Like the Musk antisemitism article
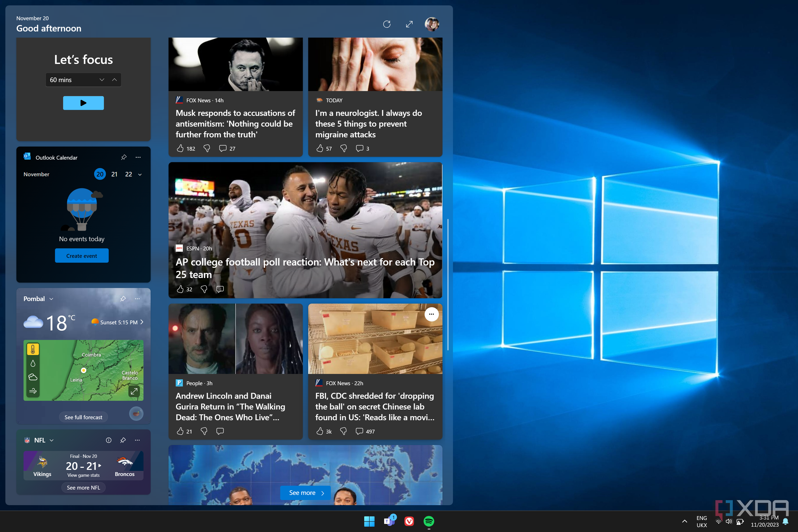Screen dimensions: 798x532 (180, 148)
